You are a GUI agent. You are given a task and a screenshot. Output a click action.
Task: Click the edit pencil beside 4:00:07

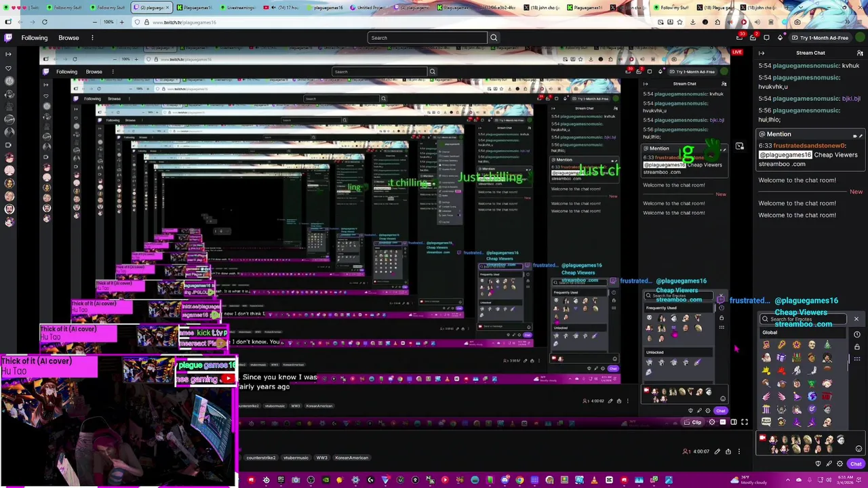pos(717,451)
